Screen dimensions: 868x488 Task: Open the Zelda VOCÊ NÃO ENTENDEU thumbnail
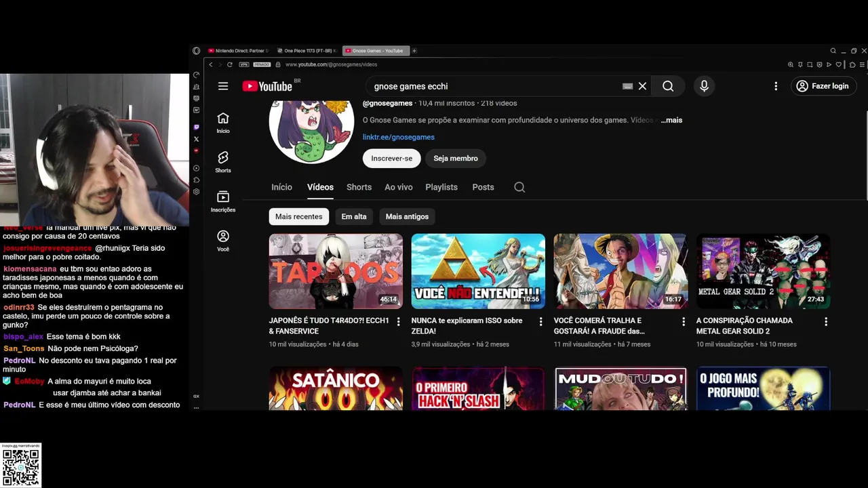478,271
